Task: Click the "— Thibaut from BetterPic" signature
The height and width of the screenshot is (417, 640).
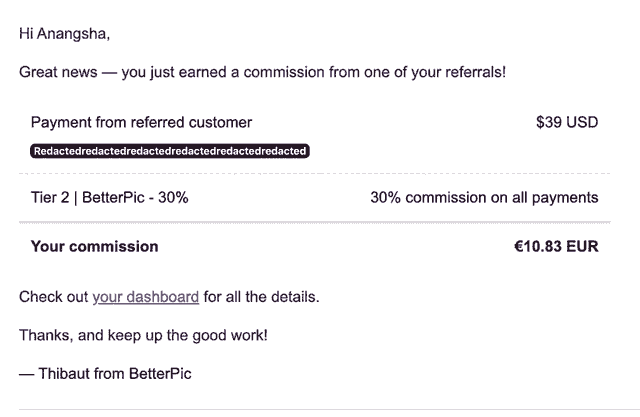Action: (x=105, y=373)
